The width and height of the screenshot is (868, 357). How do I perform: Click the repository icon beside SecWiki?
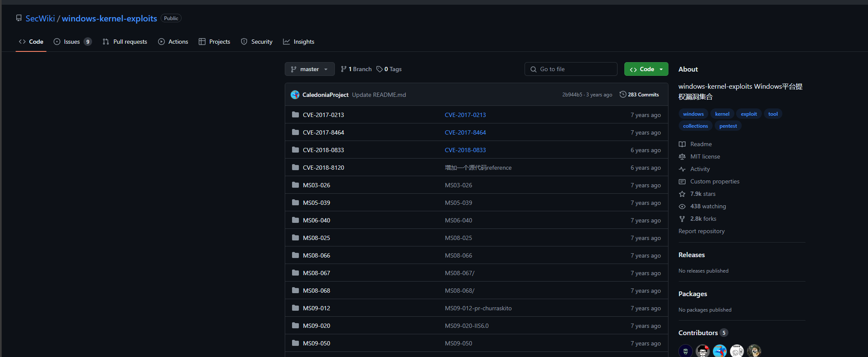(x=19, y=18)
